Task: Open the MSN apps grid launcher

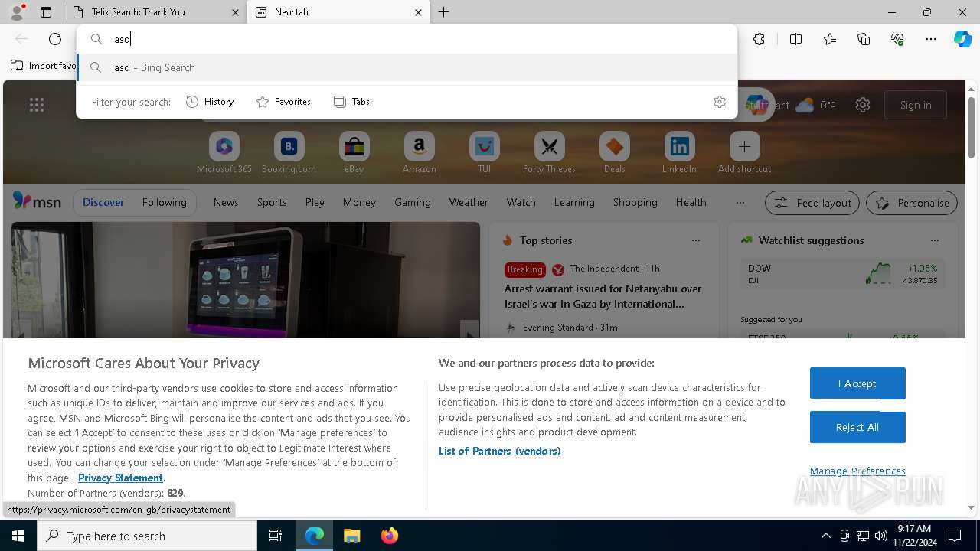Action: coord(37,105)
